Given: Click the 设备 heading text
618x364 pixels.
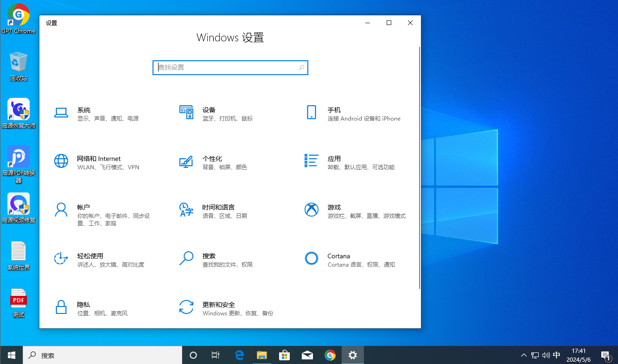Looking at the screenshot, I should [209, 110].
